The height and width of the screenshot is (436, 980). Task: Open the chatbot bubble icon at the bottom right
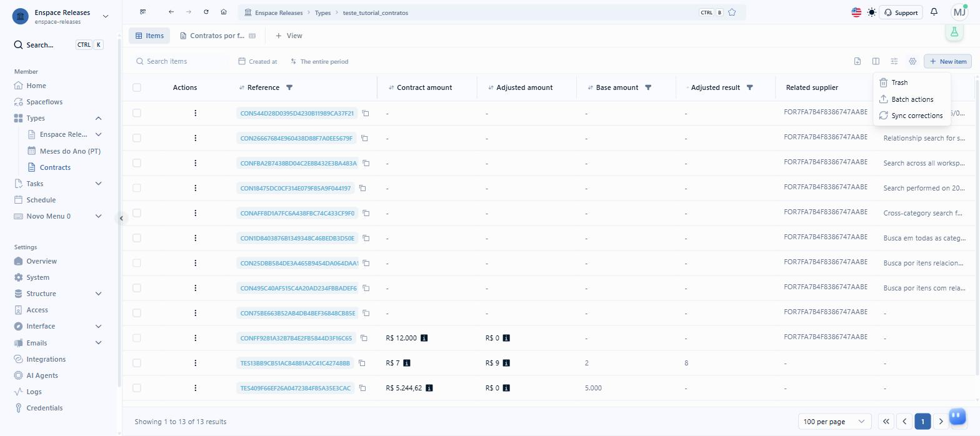pyautogui.click(x=957, y=416)
